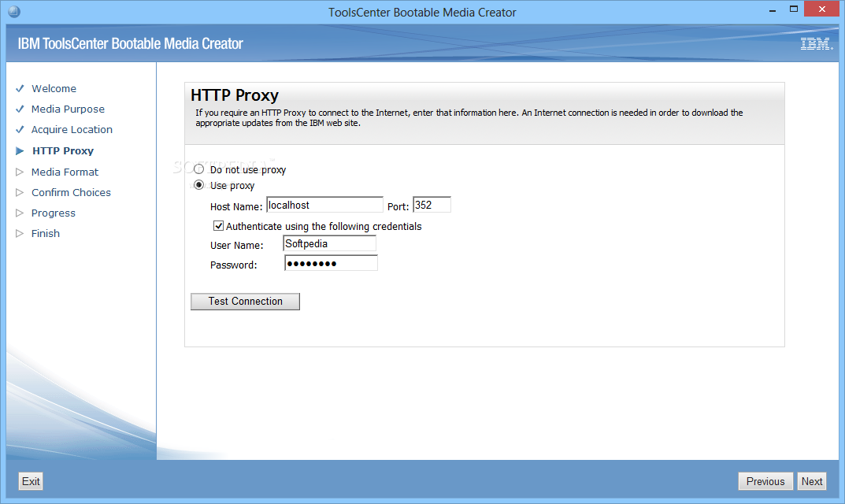This screenshot has width=845, height=504.
Task: Select the 'Do not use proxy' option
Action: [199, 169]
